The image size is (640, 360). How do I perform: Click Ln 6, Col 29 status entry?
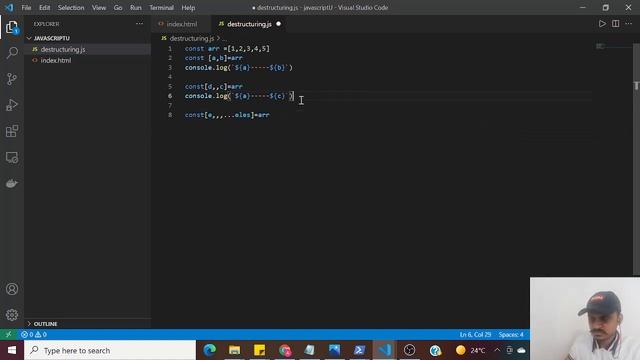coord(475,334)
